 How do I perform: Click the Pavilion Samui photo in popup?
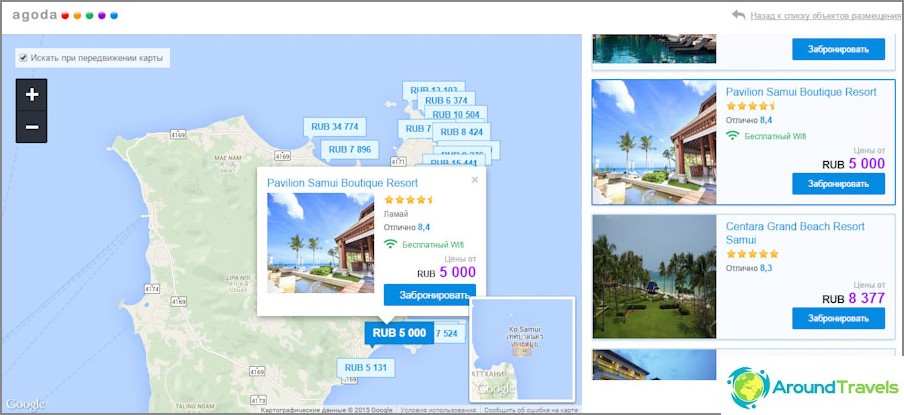(x=321, y=243)
